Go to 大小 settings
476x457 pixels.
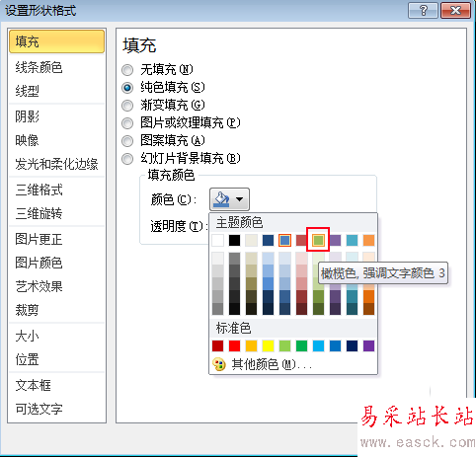(x=56, y=336)
